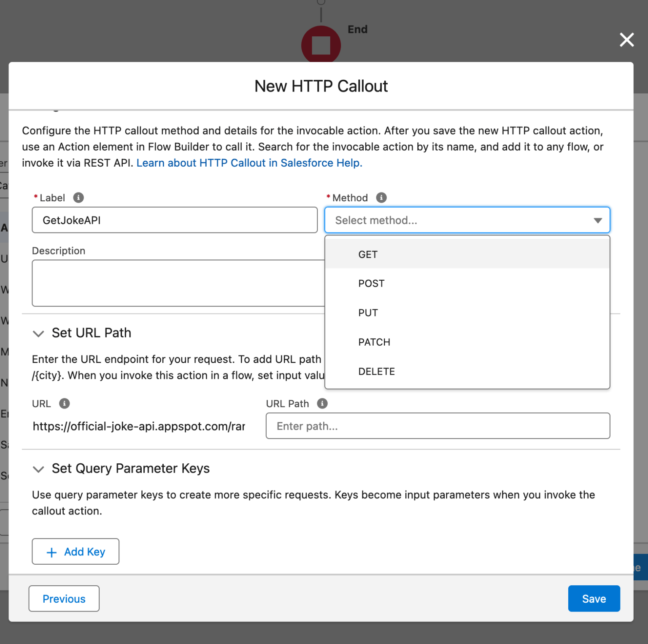Click the GetJokeAPI label field
Image resolution: width=648 pixels, height=644 pixels.
tap(174, 220)
